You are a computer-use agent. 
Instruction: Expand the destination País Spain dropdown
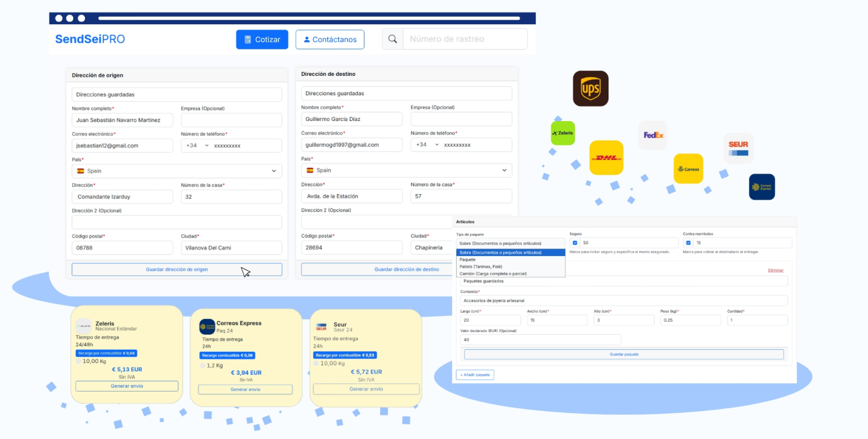point(406,170)
